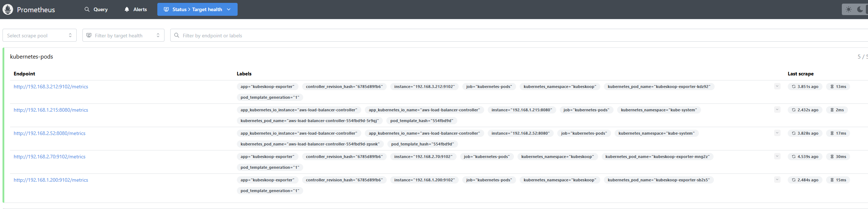Expand labels for the 192.168.3.212:9102 target

777,86
